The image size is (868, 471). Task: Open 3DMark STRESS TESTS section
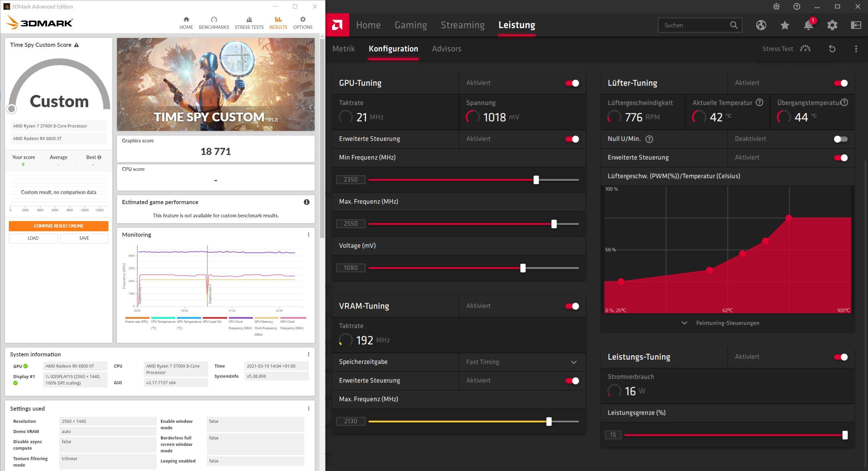249,23
